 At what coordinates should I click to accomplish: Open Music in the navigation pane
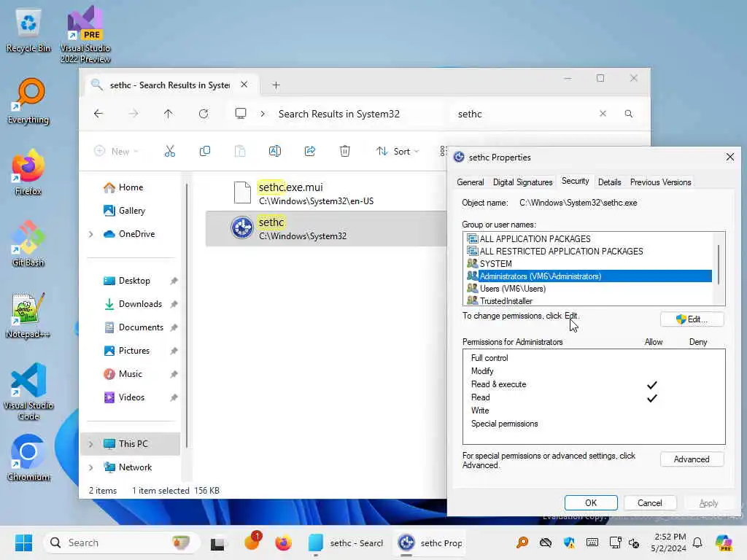[x=130, y=374]
